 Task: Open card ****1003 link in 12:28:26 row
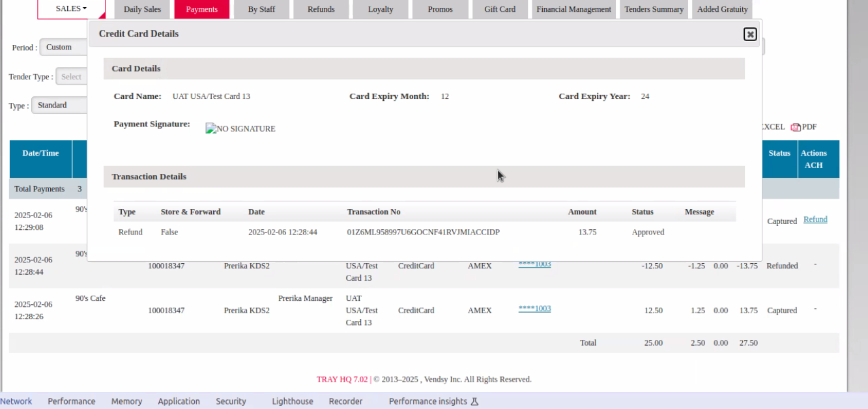tap(534, 309)
